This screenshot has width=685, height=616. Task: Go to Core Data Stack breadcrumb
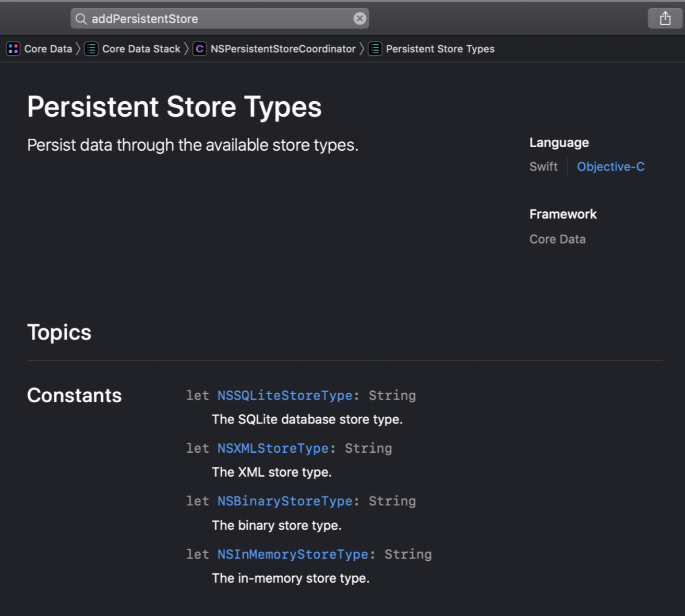click(x=141, y=49)
